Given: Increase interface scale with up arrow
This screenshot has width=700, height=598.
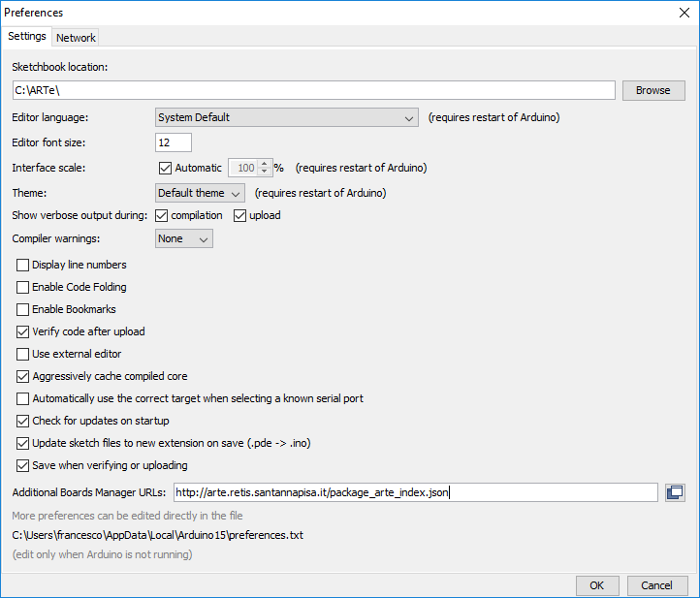Looking at the screenshot, I should pos(265,164).
